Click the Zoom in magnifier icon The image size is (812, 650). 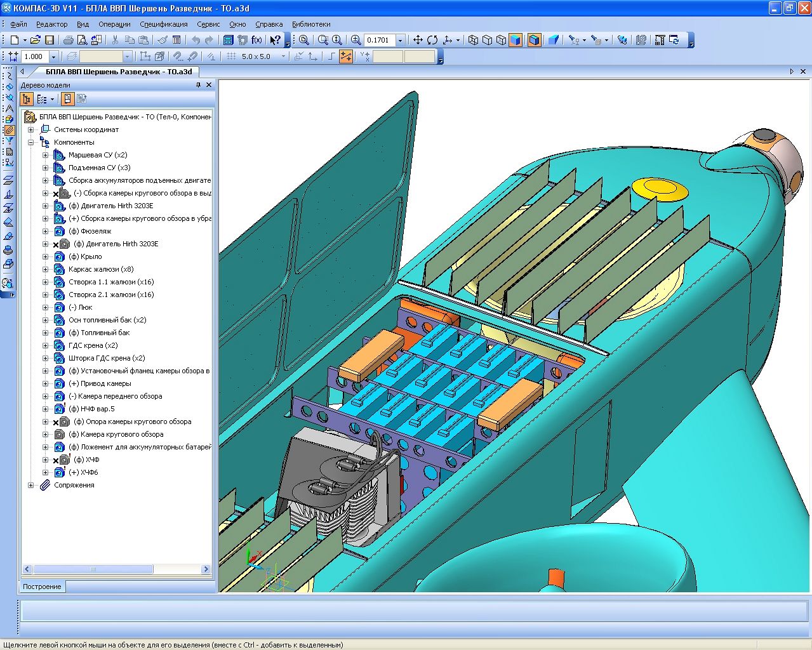[x=356, y=40]
